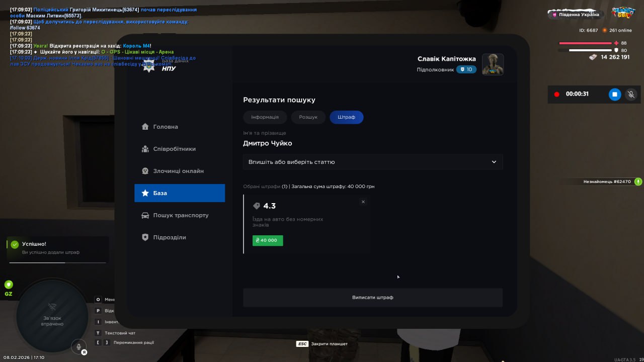This screenshot has height=362, width=644.
Task: Click the green ₴ 40 000 badge
Action: pos(268,240)
